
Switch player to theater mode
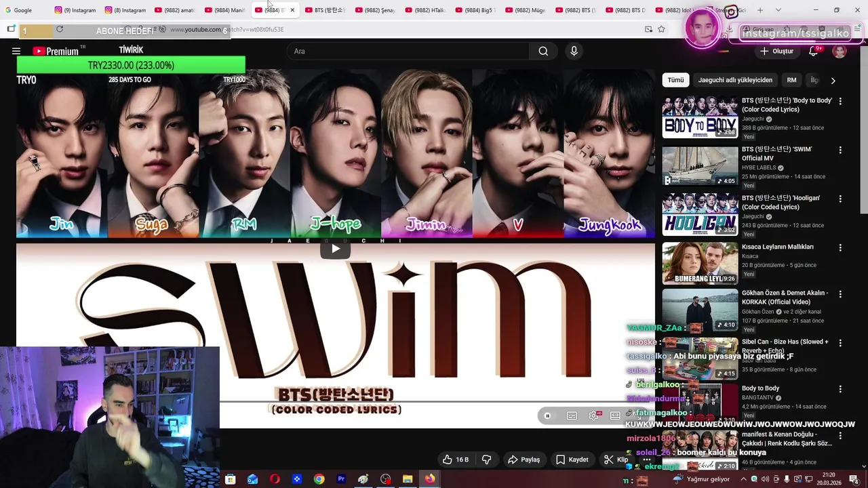coord(615,415)
